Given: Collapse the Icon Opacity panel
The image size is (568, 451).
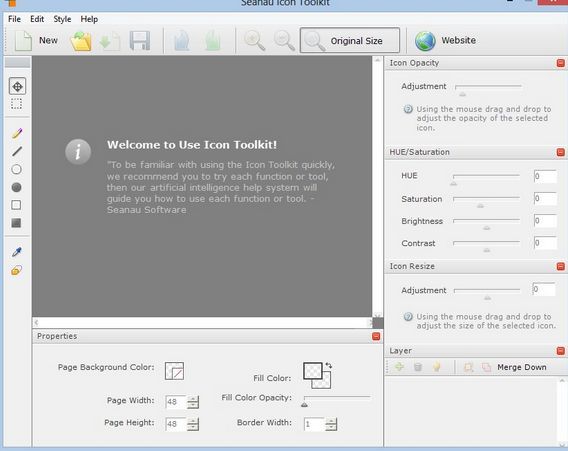Looking at the screenshot, I should pos(560,63).
